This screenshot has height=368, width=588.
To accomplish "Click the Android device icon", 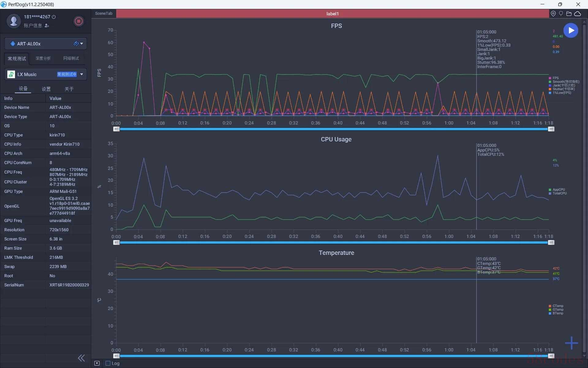I will click(x=13, y=44).
